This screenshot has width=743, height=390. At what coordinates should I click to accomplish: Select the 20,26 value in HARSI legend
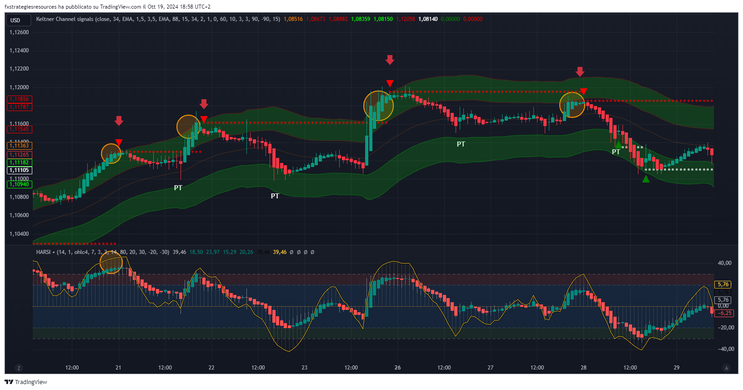[x=246, y=252]
